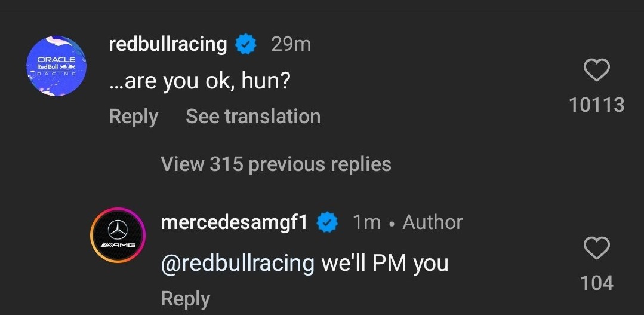This screenshot has width=644, height=315.
Task: Select the '...are you ok, hun?' comment text
Action: (199, 81)
